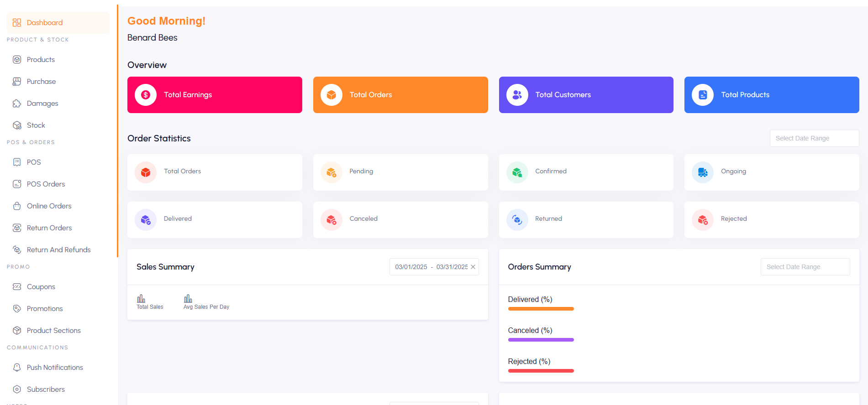Clear the Sales Summary date range

coord(473,267)
